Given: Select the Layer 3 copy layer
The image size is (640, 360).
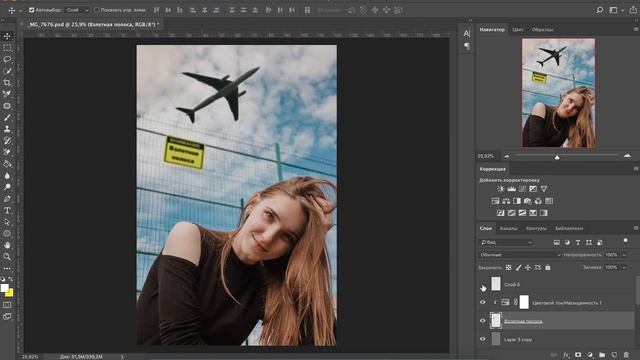Looking at the screenshot, I should click(x=555, y=339).
